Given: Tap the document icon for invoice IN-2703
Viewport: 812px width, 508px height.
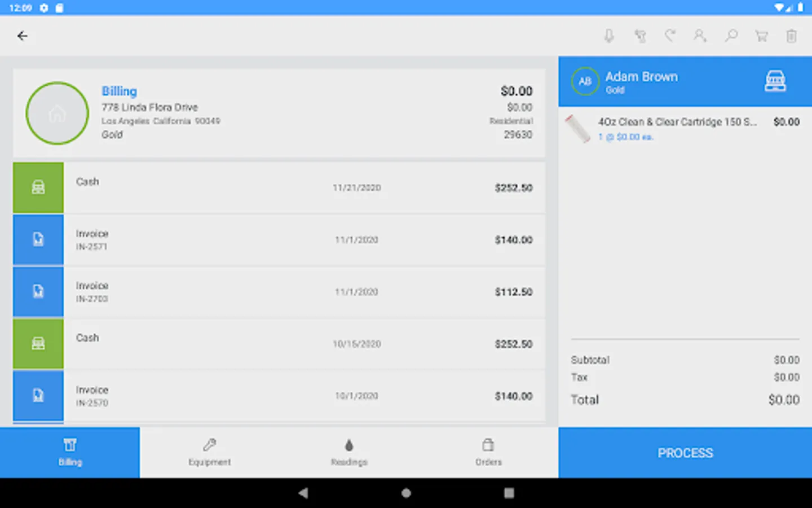Looking at the screenshot, I should (x=38, y=292).
